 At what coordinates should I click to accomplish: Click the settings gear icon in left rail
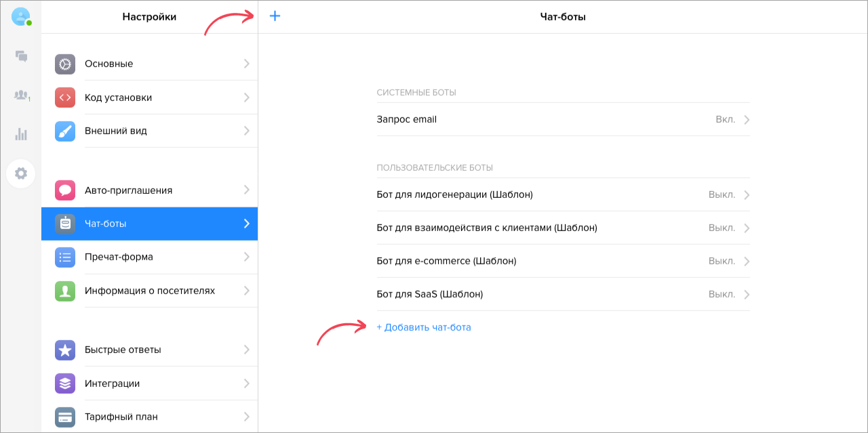click(21, 173)
